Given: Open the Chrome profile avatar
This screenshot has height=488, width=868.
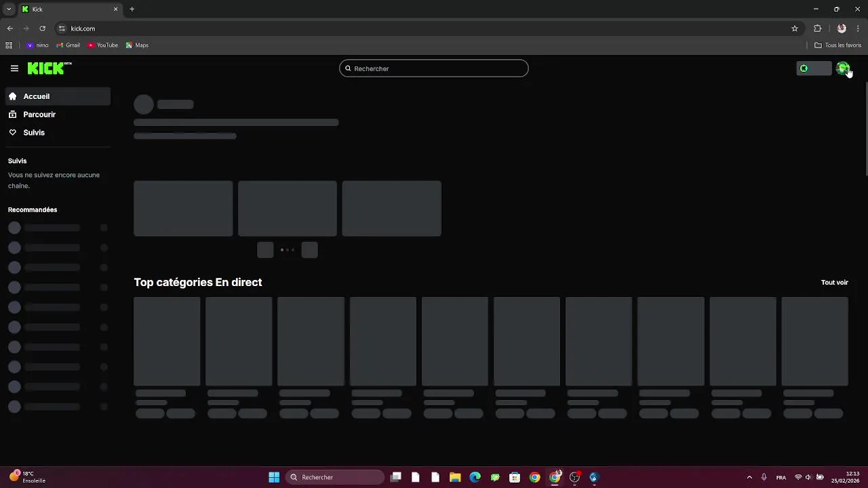Looking at the screenshot, I should [x=842, y=28].
